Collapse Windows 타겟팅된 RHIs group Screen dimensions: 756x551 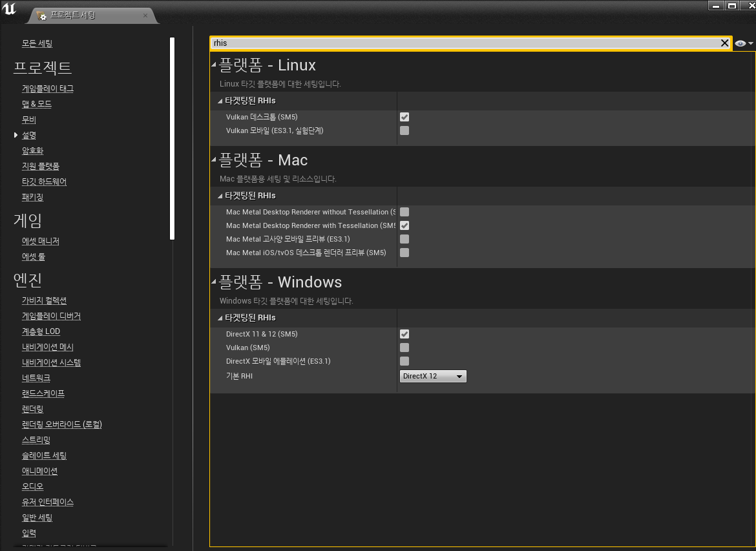(x=220, y=318)
